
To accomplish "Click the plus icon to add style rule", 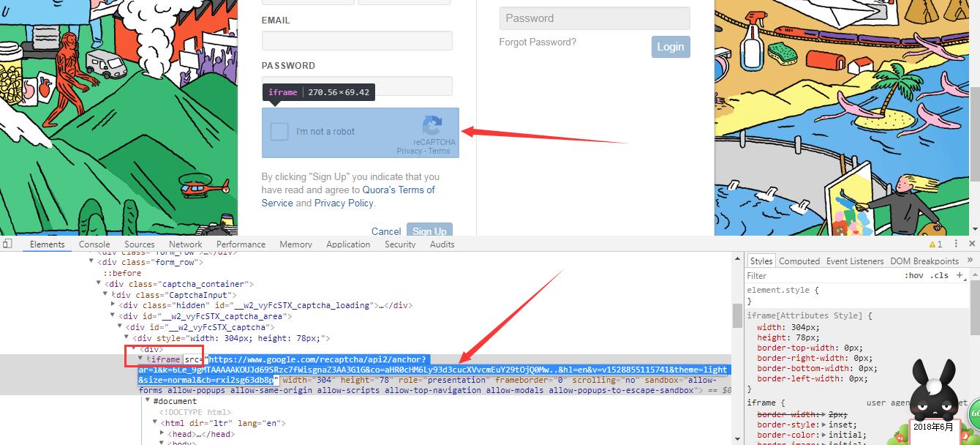I will tap(960, 276).
